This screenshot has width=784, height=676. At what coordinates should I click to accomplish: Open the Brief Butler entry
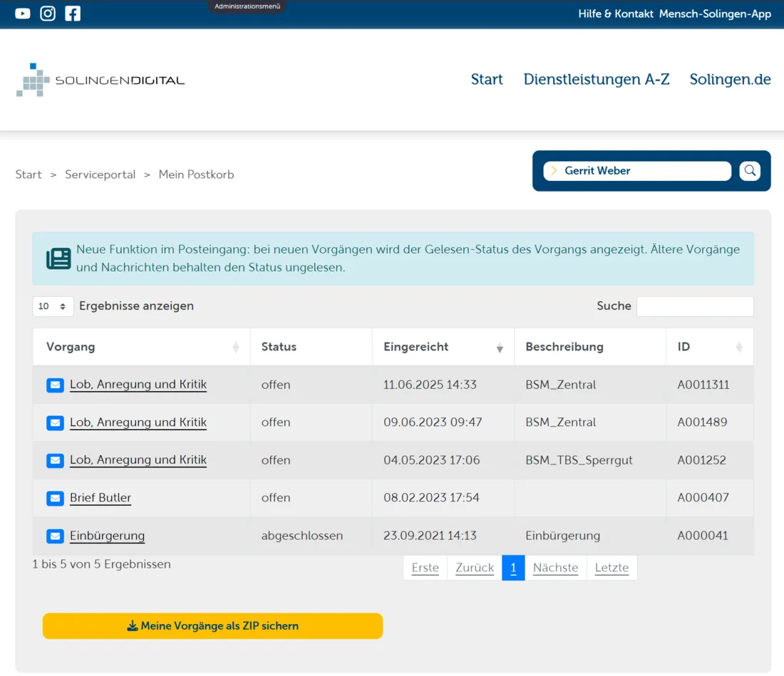click(x=100, y=498)
